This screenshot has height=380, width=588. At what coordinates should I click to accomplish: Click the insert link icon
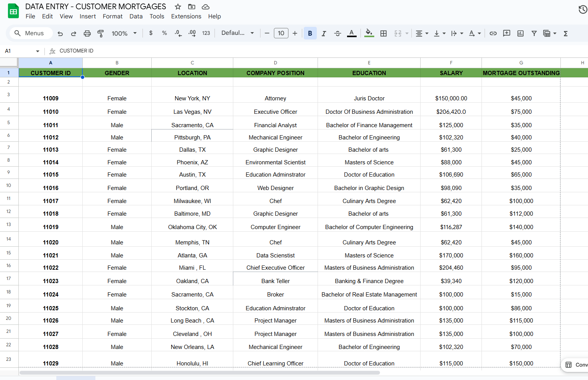(493, 34)
